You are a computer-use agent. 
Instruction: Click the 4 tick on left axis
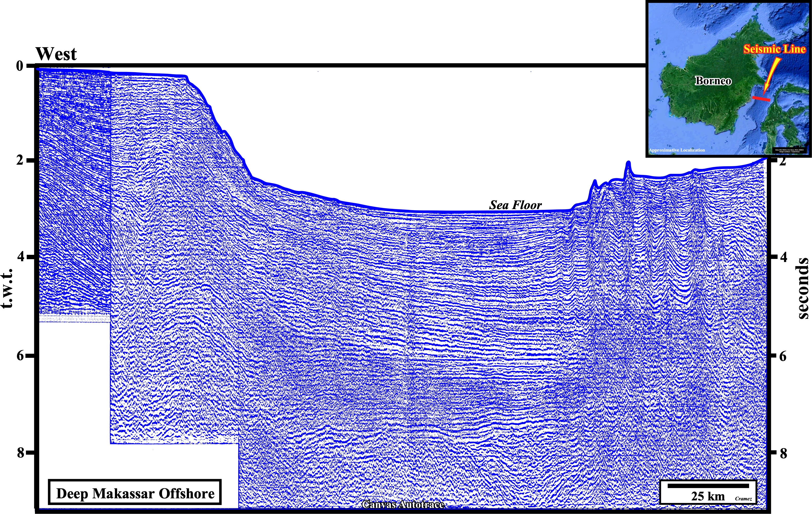click(21, 256)
